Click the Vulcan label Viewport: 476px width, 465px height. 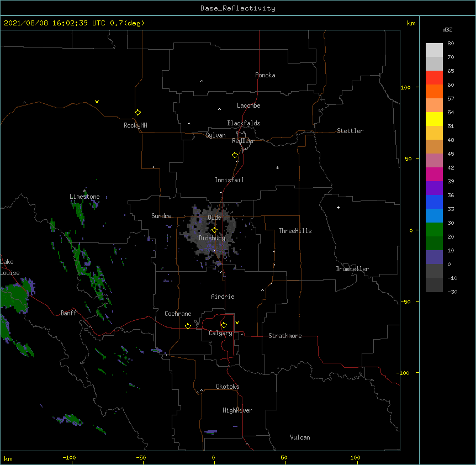coord(300,437)
